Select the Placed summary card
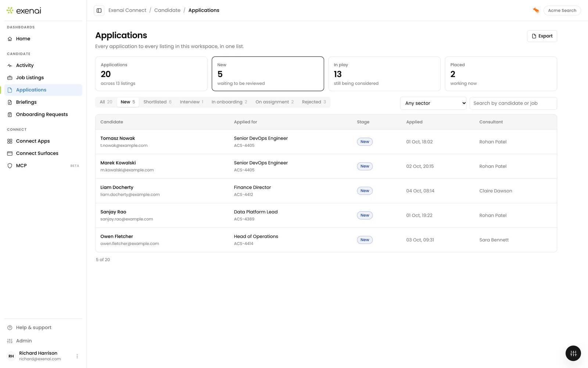 pos(501,74)
